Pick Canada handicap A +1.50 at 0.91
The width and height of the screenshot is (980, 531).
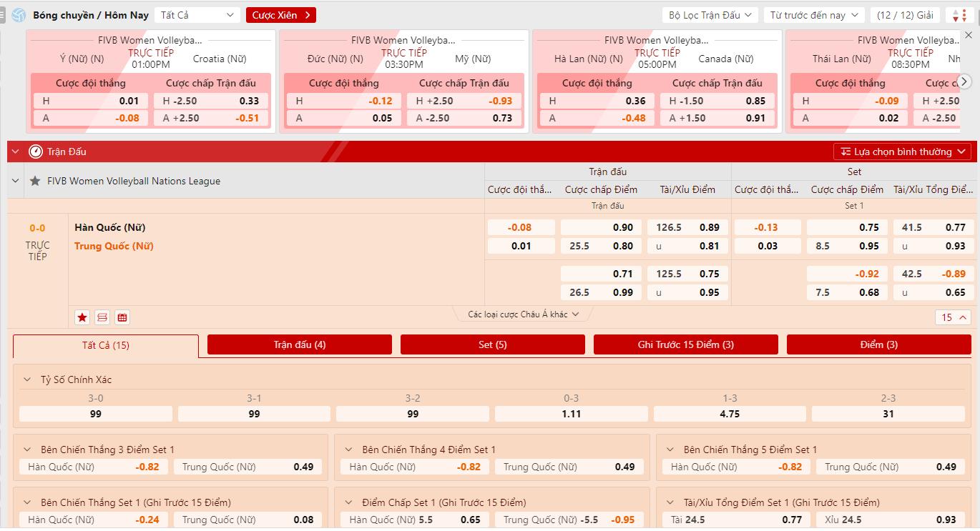click(x=718, y=118)
